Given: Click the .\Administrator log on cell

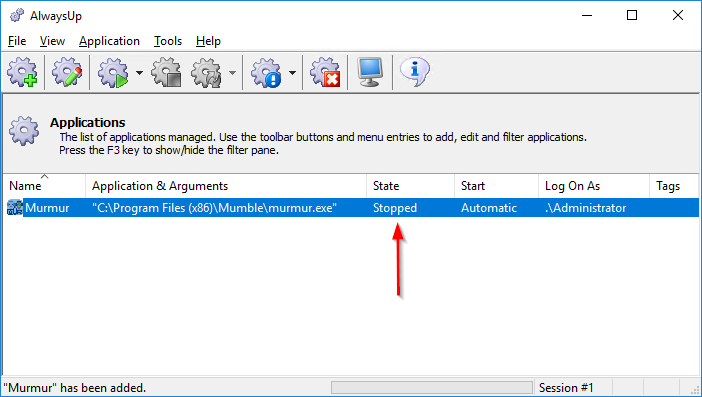Looking at the screenshot, I should click(x=586, y=208).
